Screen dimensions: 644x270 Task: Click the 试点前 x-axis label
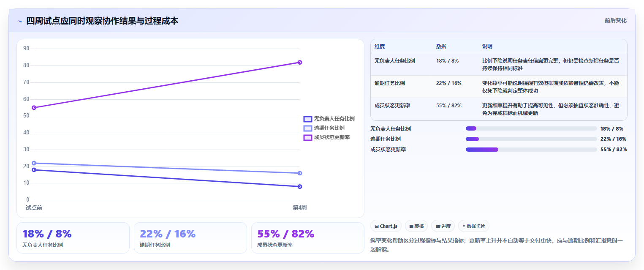click(x=34, y=207)
